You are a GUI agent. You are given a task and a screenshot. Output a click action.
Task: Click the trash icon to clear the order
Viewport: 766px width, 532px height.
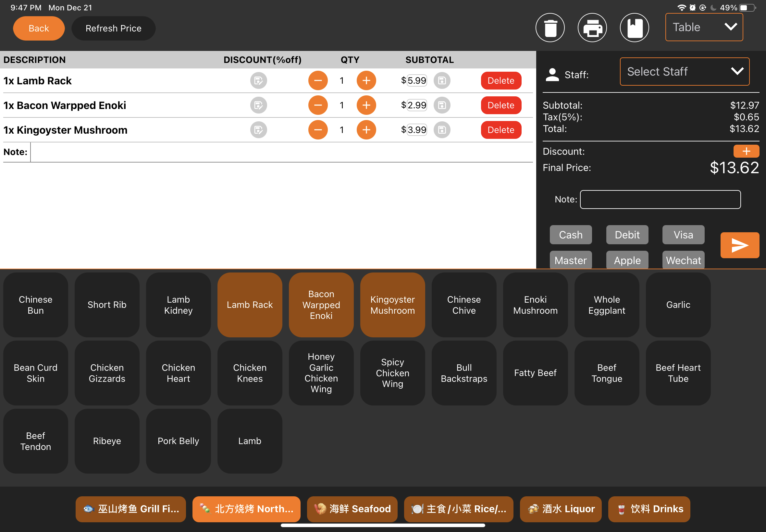tap(550, 28)
